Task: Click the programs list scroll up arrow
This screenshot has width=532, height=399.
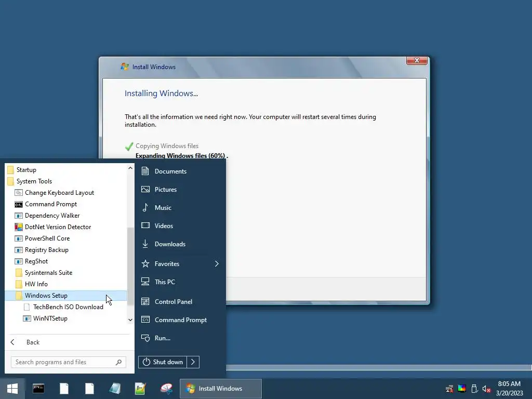Action: click(x=130, y=168)
